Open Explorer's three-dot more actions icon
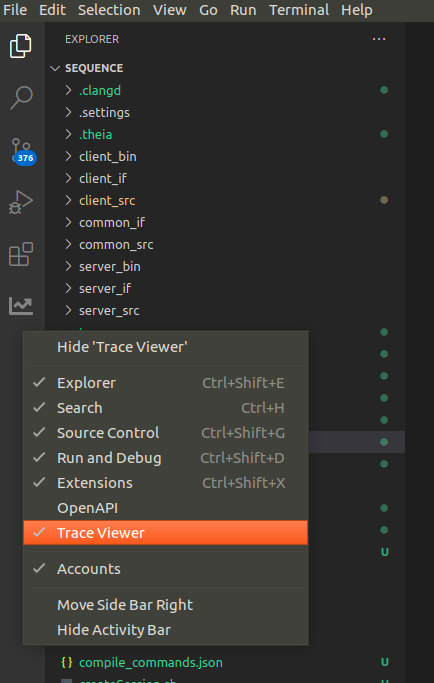This screenshot has width=434, height=683. click(x=379, y=39)
